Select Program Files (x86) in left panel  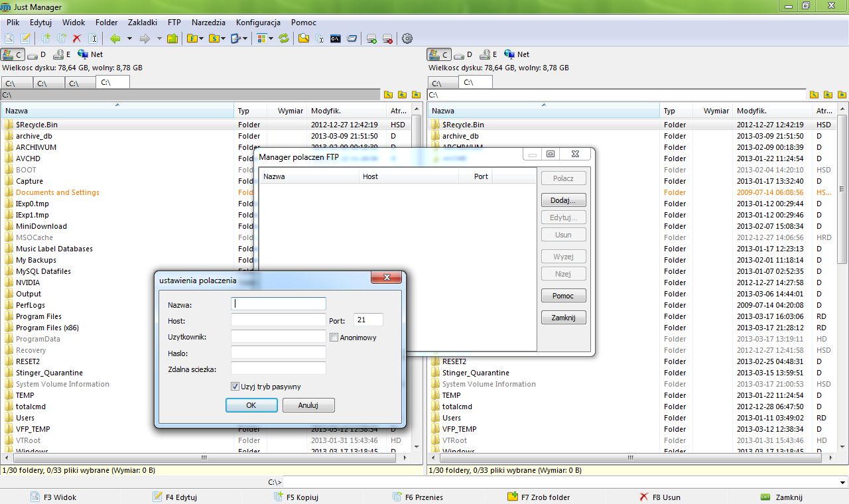coord(47,328)
